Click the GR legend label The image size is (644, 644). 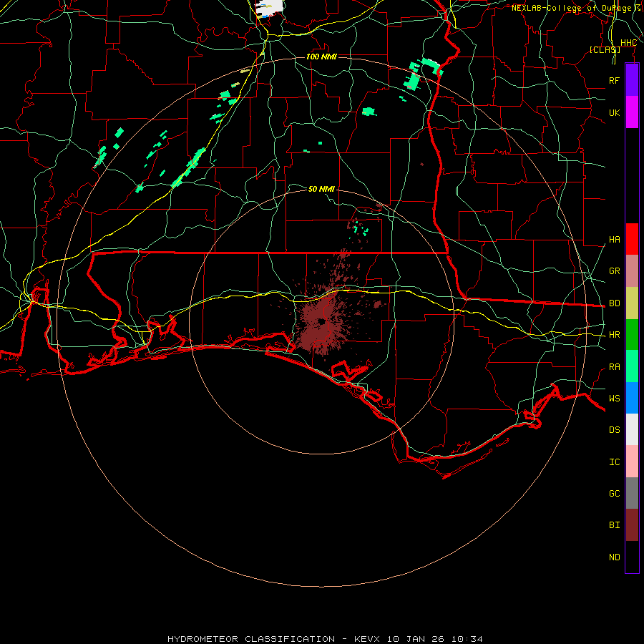point(614,271)
